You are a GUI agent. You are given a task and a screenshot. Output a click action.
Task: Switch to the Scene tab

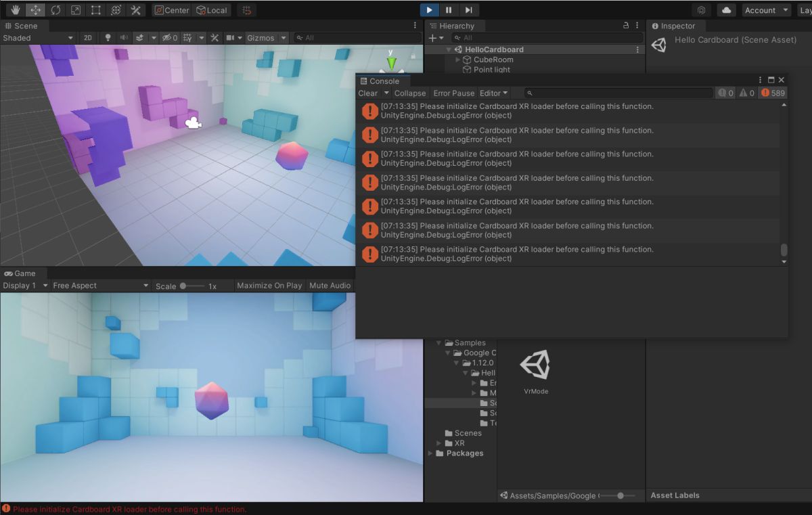pos(21,26)
